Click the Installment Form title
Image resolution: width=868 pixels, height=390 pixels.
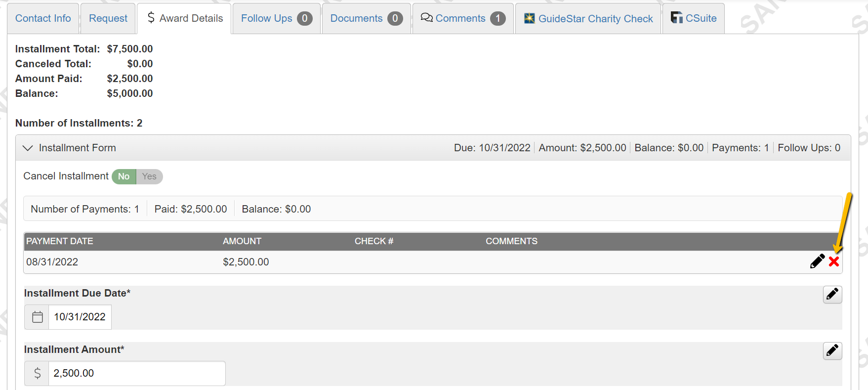click(x=78, y=148)
